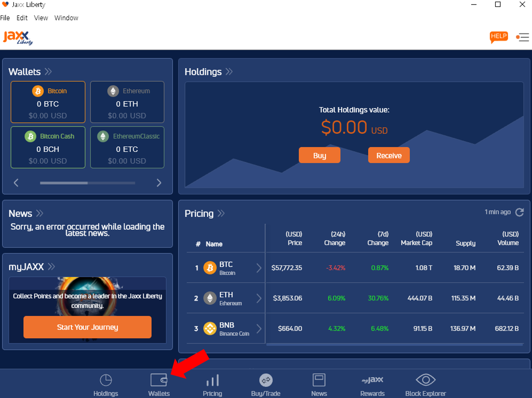Click the Jaxx Liberty logo
Image resolution: width=532 pixels, height=398 pixels.
(x=18, y=38)
